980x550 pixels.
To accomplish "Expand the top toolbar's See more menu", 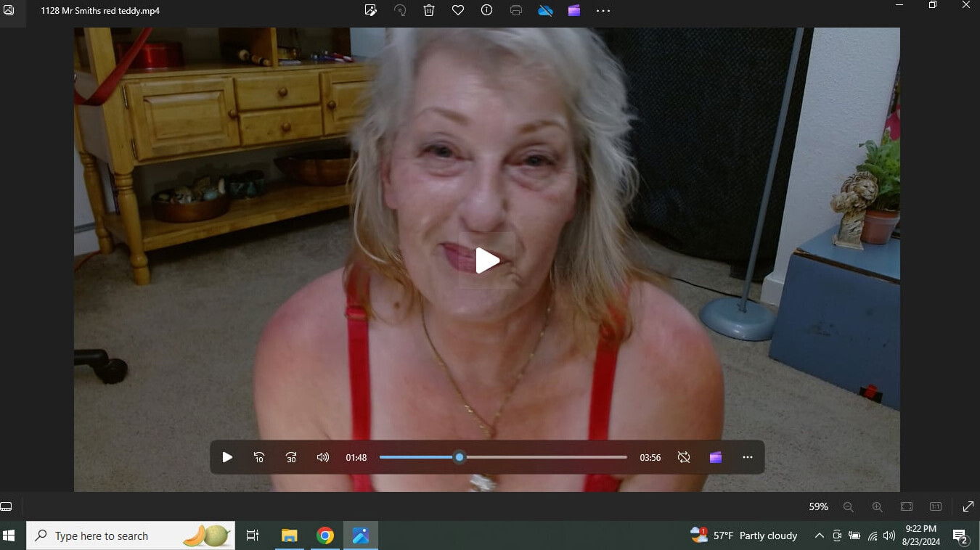I will (603, 10).
